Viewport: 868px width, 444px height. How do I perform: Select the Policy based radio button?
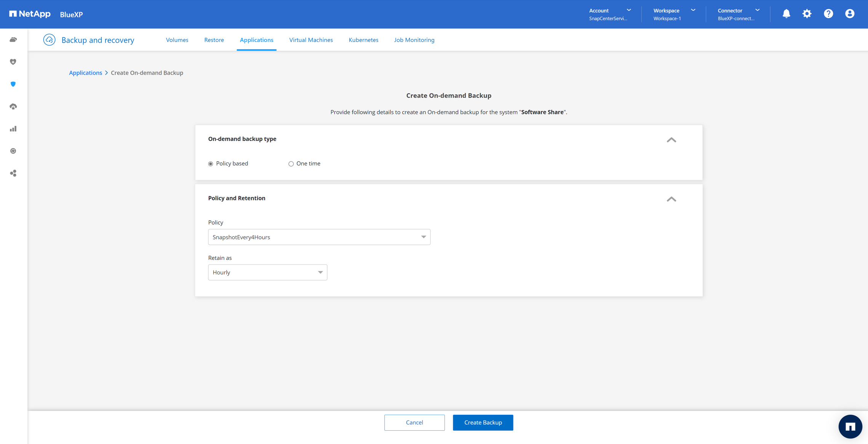click(211, 164)
